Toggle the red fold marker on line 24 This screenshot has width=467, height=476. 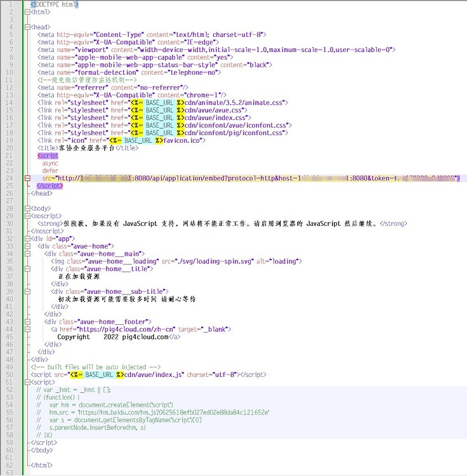coord(27,178)
